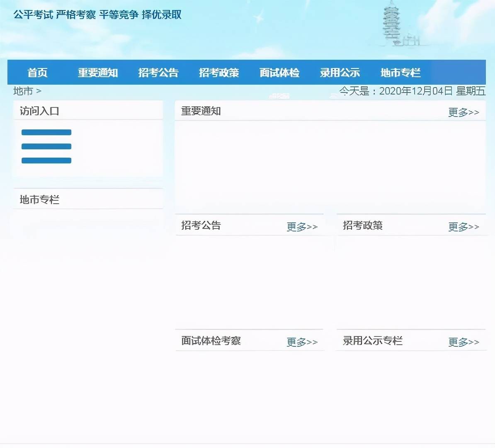The height and width of the screenshot is (448, 495).
Task: Click 更多>> beside 录用公示专栏
Action: [x=463, y=342]
